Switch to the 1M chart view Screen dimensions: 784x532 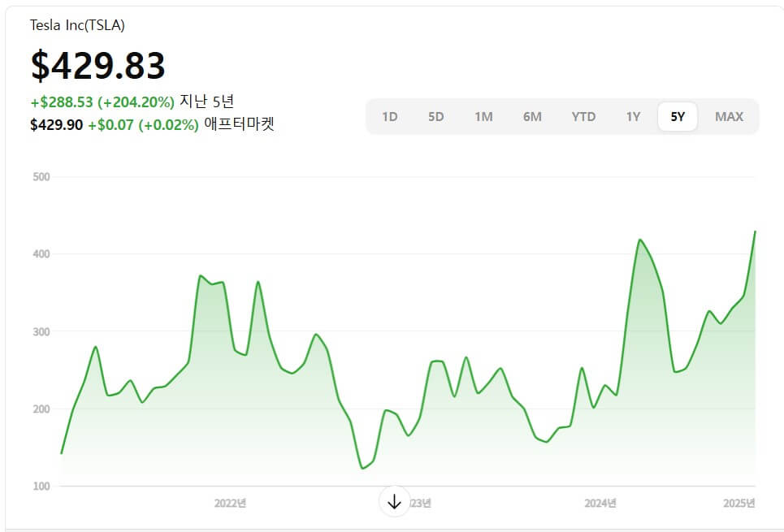[x=483, y=116]
